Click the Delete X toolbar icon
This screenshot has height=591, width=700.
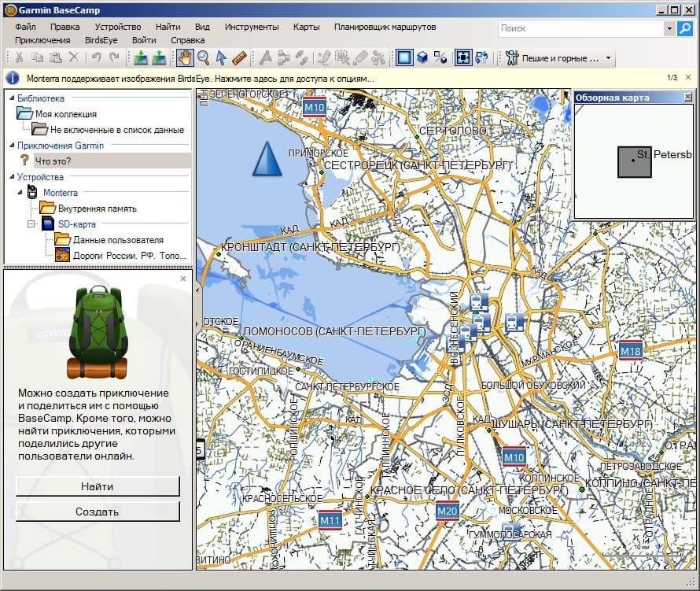point(74,57)
